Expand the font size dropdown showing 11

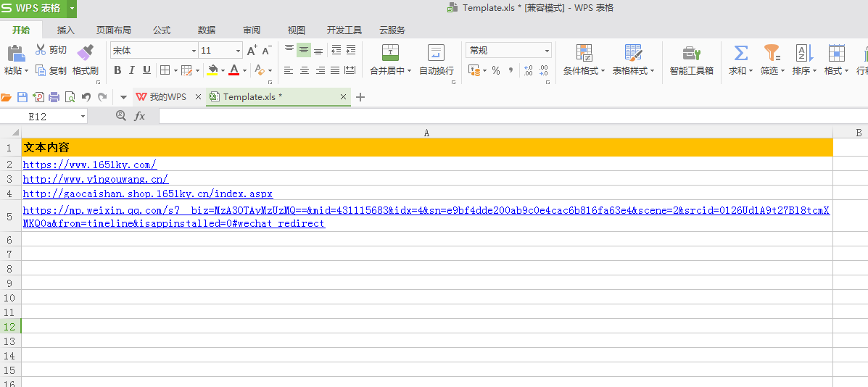coord(238,51)
